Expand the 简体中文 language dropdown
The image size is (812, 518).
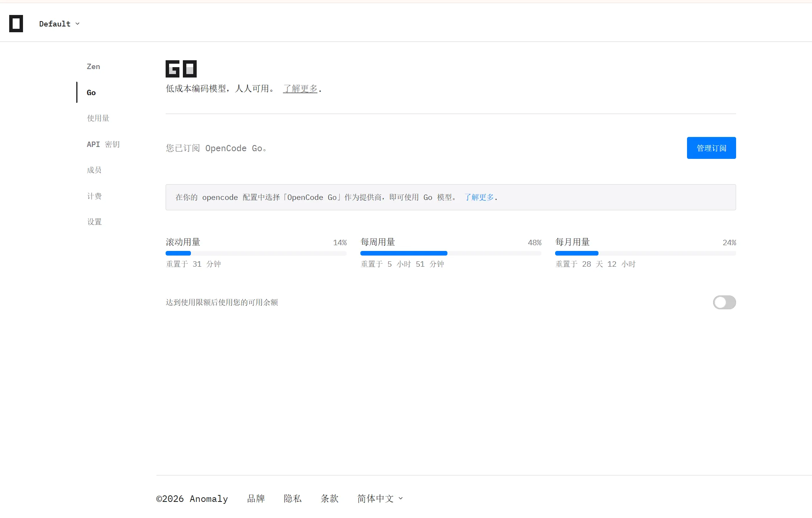click(x=380, y=498)
